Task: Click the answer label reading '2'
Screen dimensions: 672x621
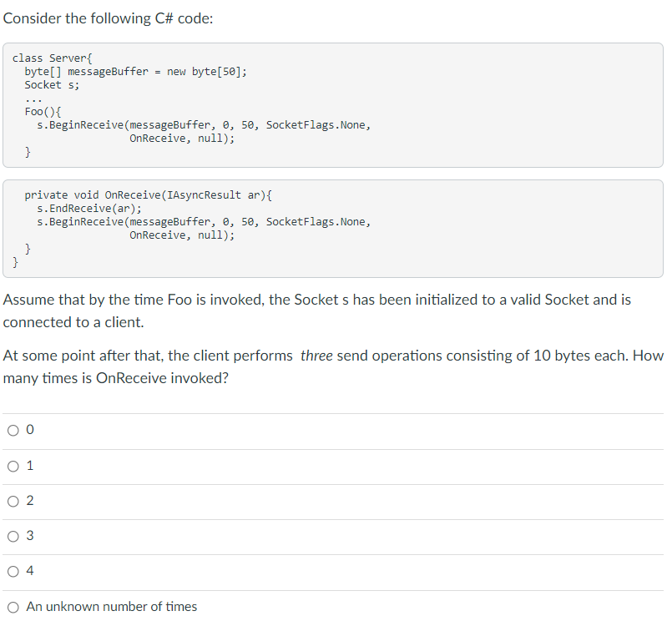Action: 29,501
